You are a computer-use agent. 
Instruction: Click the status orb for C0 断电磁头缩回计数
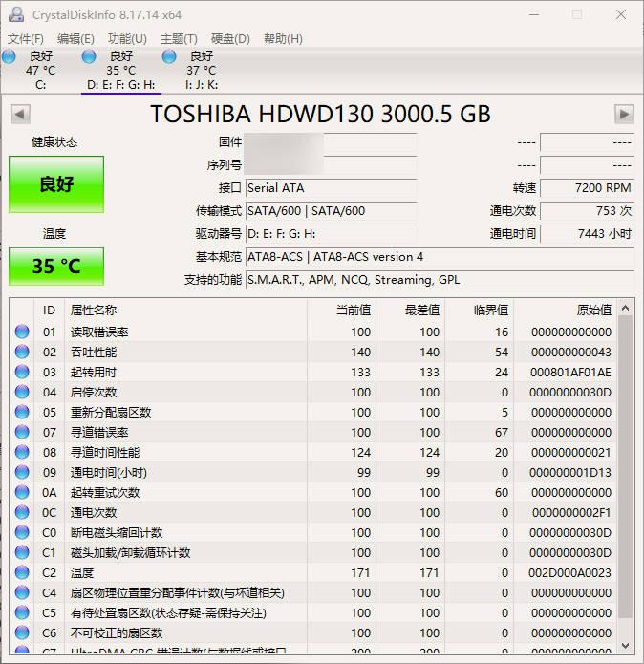[22, 532]
